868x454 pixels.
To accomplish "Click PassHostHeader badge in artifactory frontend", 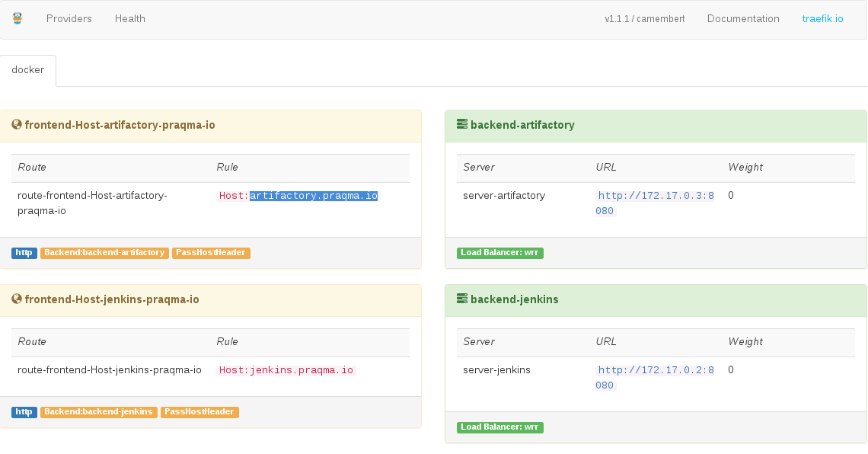I will tap(211, 253).
